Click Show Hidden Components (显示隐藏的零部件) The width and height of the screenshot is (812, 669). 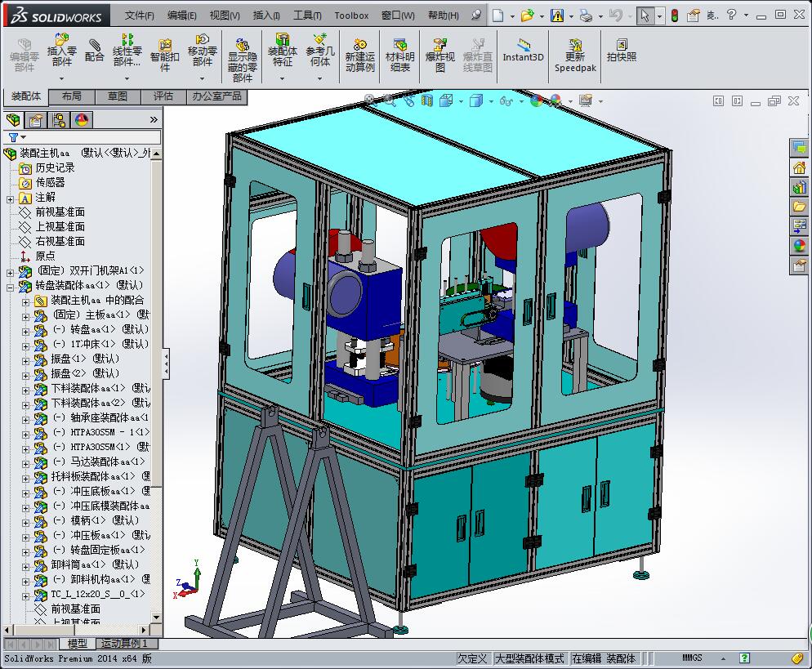click(242, 60)
